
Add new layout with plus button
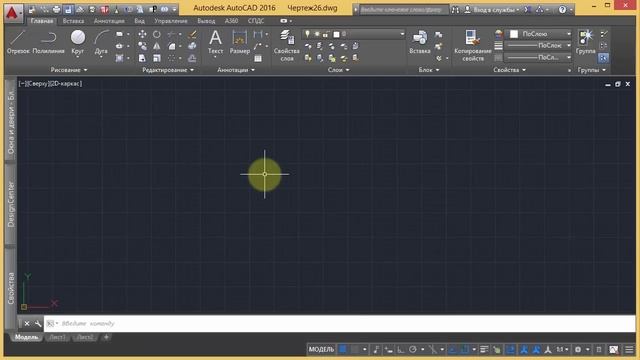pyautogui.click(x=106, y=337)
